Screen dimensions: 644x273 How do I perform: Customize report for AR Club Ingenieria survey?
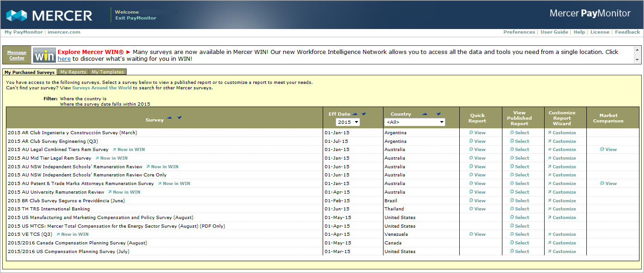tap(562, 133)
